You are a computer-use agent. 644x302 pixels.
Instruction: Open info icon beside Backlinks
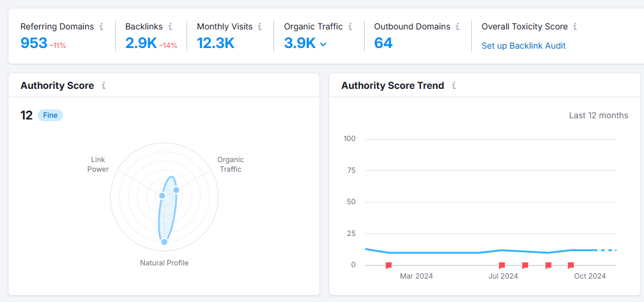pyautogui.click(x=170, y=27)
